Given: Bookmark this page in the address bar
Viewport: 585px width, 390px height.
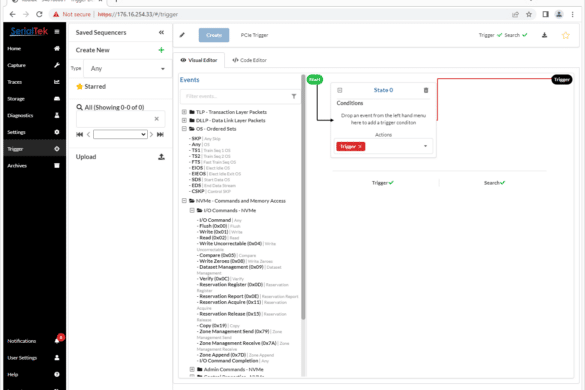Looking at the screenshot, I should 529,15.
